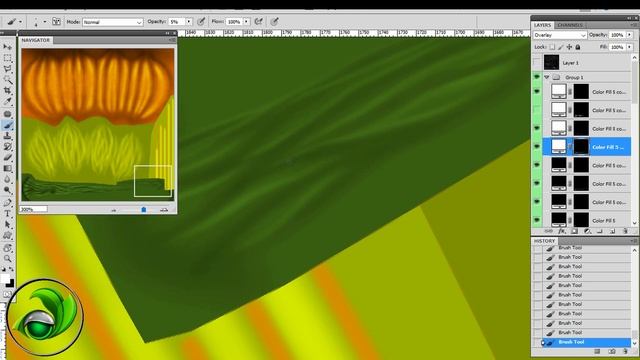Select the Navigator tab
640x360 pixels.
pos(36,40)
